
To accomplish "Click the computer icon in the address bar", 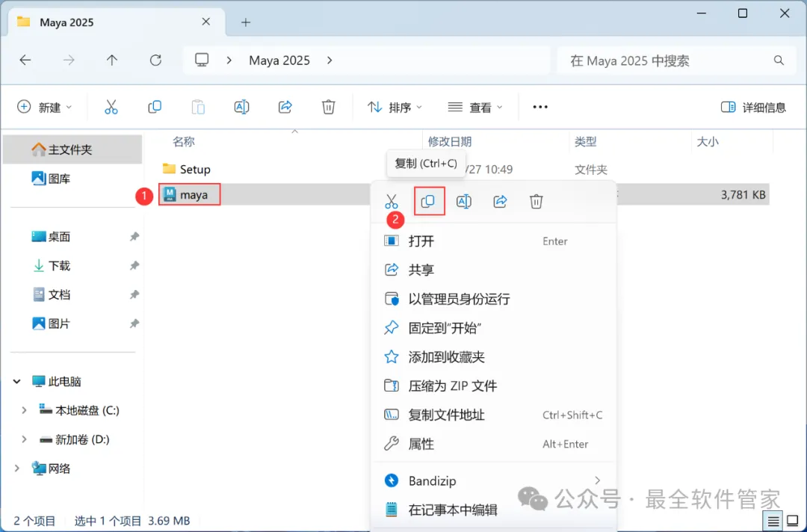I will click(x=202, y=61).
